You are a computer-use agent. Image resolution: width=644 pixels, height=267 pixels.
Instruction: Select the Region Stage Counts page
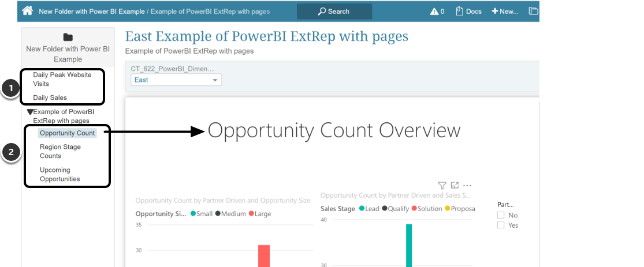[60, 151]
